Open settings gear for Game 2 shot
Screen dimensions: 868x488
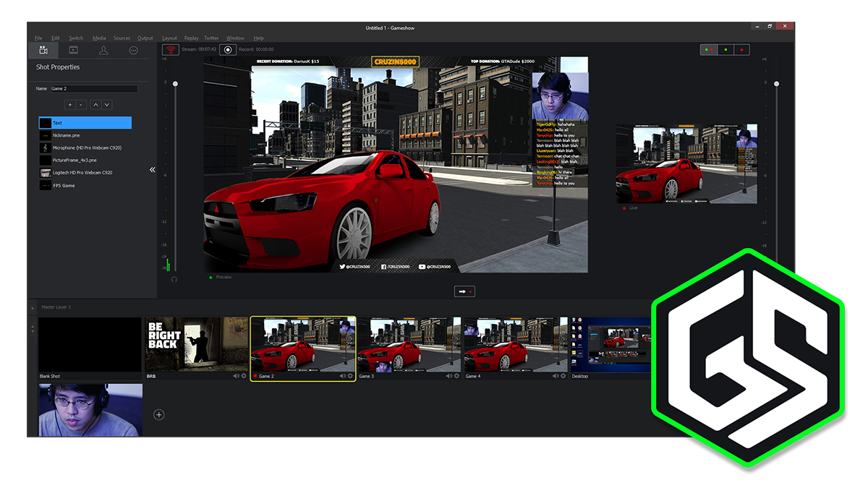point(351,376)
